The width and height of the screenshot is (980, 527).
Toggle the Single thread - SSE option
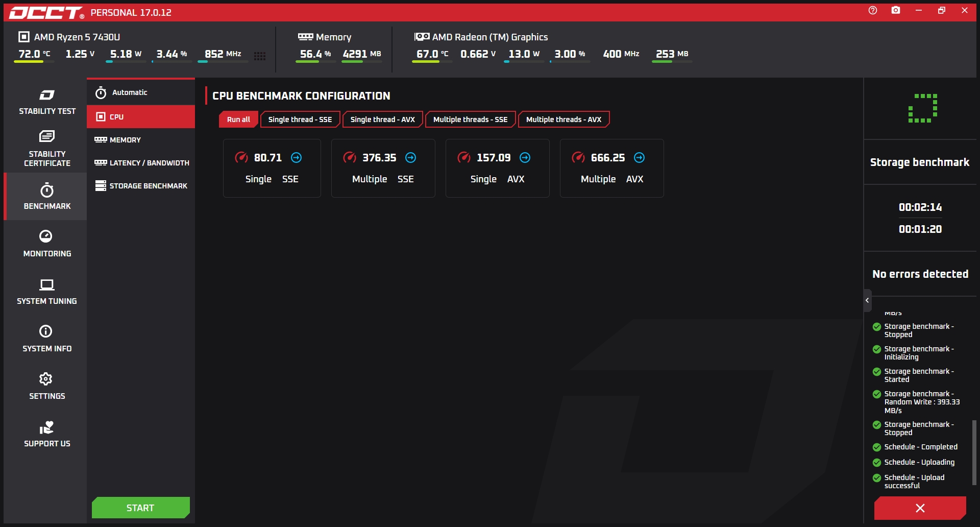click(x=300, y=119)
